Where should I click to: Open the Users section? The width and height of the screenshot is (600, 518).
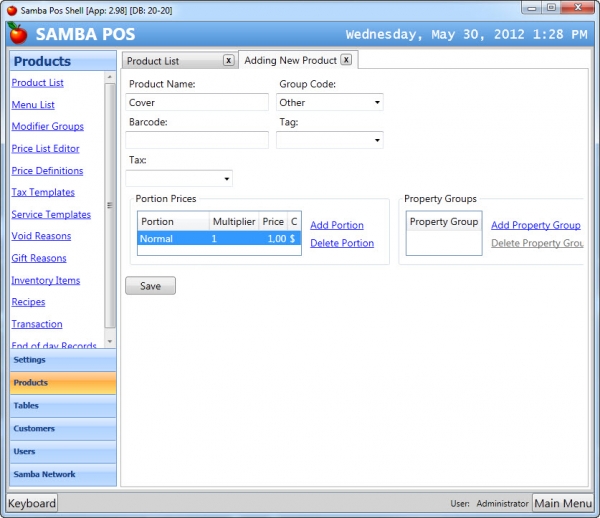pyautogui.click(x=63, y=452)
